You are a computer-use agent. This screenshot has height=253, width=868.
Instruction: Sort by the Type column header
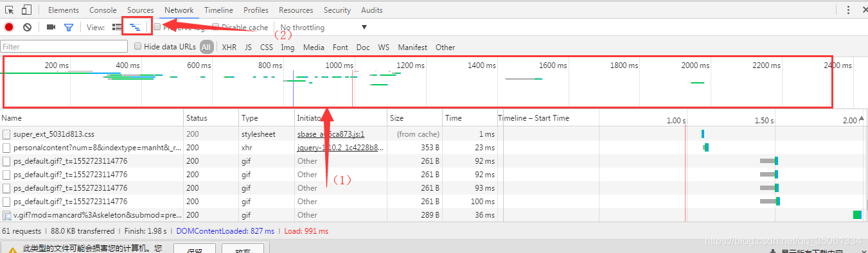click(x=267, y=118)
